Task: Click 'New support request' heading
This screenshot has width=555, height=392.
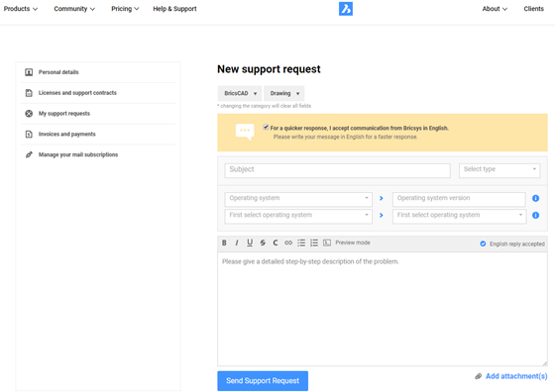Action: pos(269,69)
